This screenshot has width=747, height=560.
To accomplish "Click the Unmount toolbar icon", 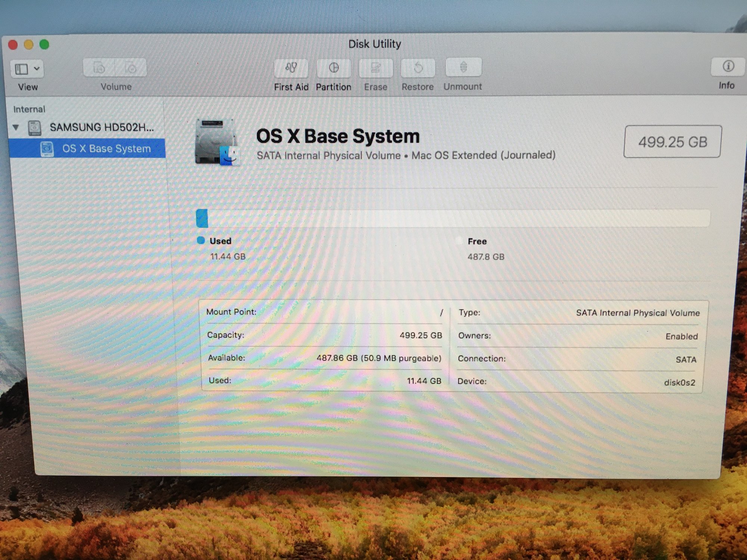I will point(463,68).
